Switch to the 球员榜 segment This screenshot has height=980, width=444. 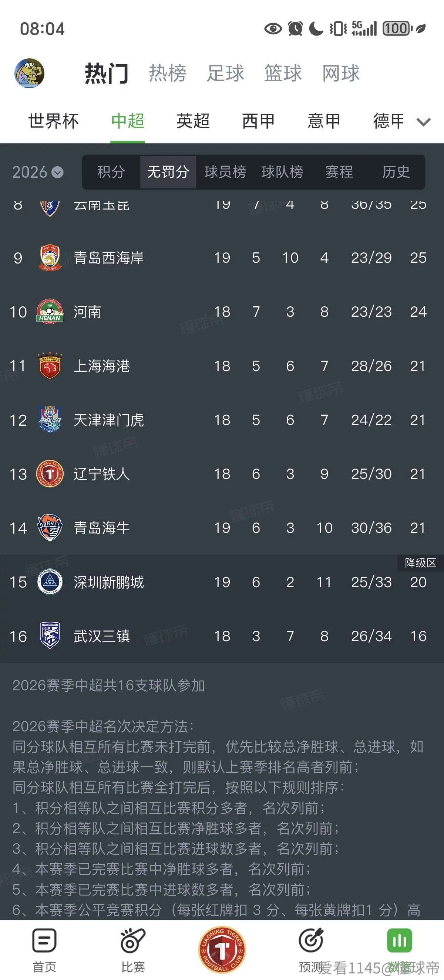click(x=225, y=172)
